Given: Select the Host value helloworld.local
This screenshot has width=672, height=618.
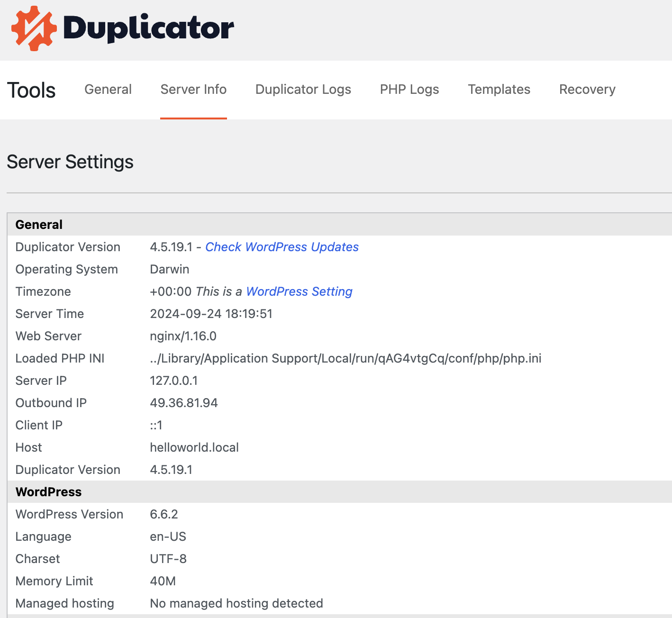Looking at the screenshot, I should 194,447.
